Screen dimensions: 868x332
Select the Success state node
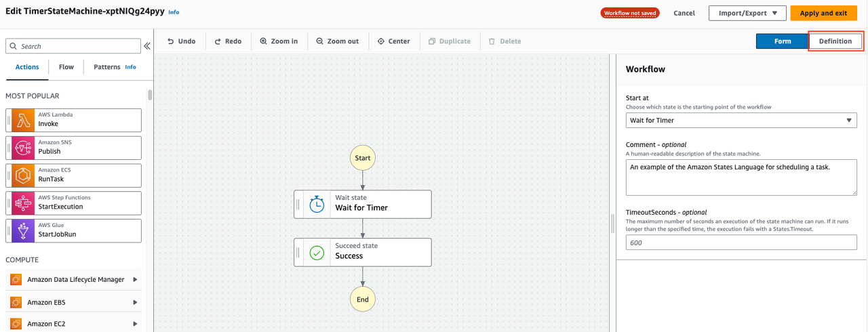tap(363, 253)
